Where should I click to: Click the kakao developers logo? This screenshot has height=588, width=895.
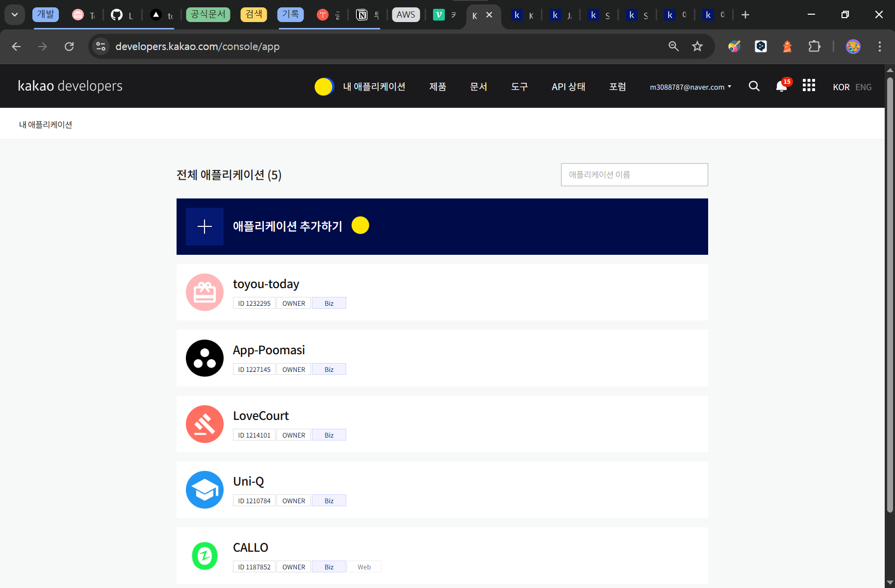[x=70, y=86]
